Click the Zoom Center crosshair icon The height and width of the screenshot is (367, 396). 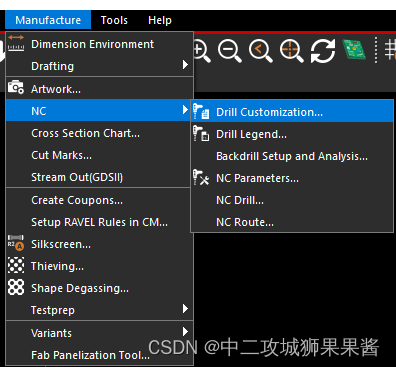tap(292, 51)
